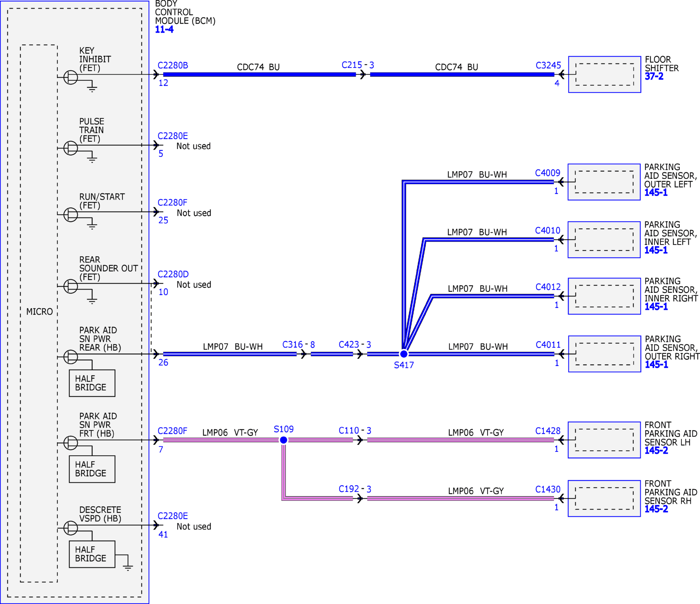Select the Floor Shifter component box
The width and height of the screenshot is (700, 604).
605,74
